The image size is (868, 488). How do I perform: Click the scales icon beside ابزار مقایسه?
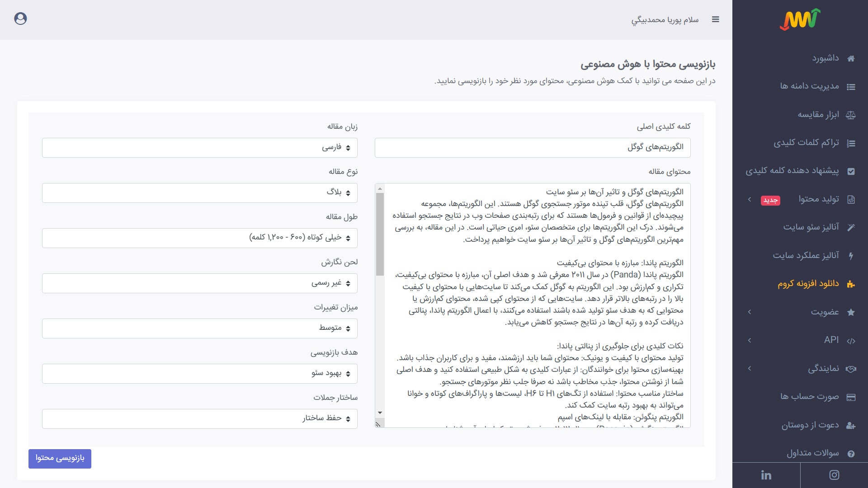851,115
